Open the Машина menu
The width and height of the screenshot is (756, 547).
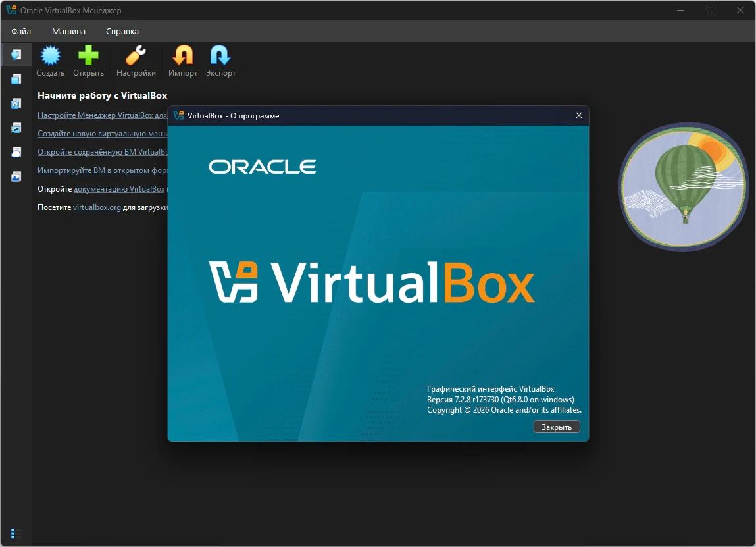(x=68, y=32)
